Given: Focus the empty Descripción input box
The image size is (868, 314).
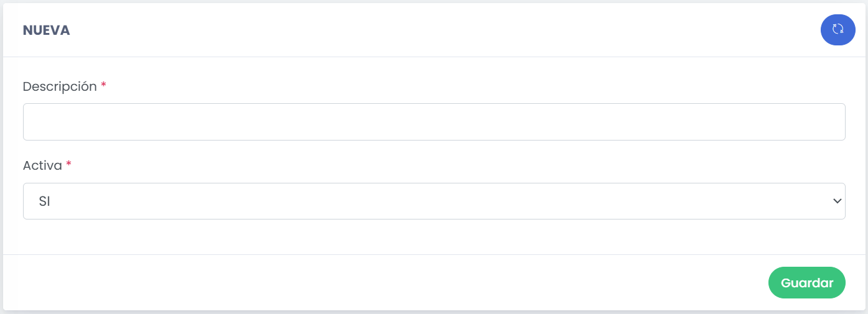Looking at the screenshot, I should point(434,122).
